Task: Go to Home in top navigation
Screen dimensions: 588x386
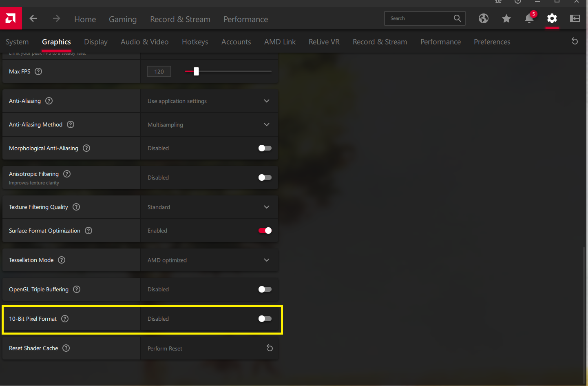Action: [85, 19]
